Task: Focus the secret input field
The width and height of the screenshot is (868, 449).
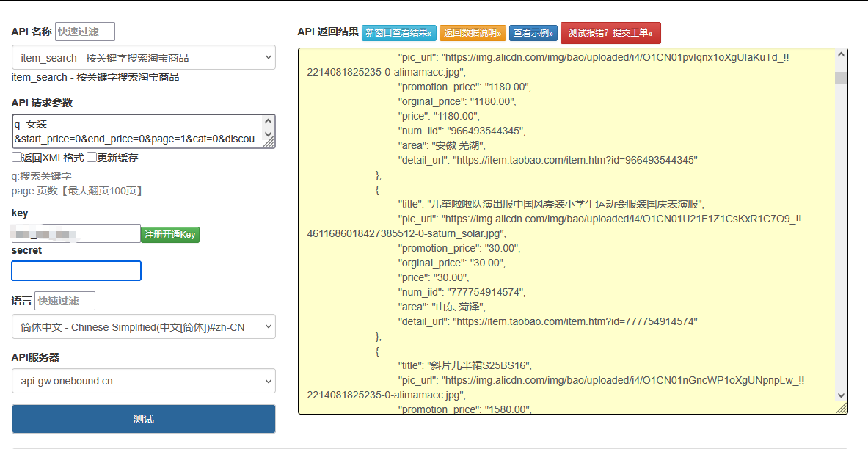Action: pos(76,271)
